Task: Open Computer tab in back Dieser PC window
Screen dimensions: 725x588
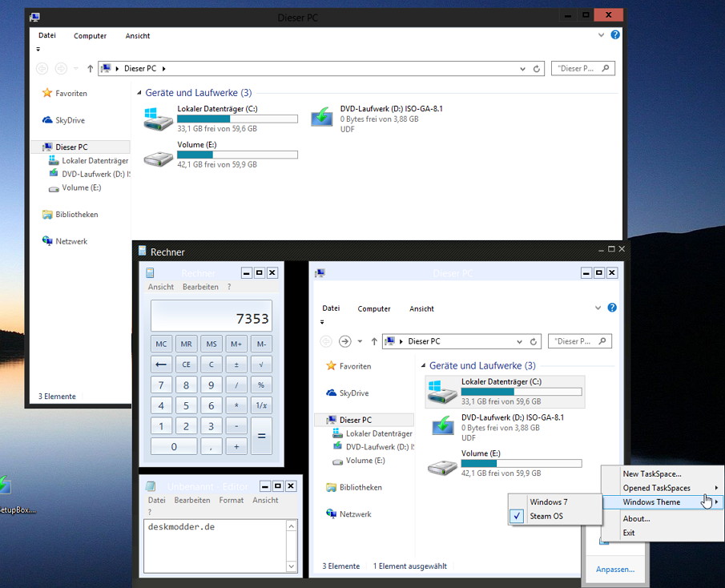Action: [91, 35]
